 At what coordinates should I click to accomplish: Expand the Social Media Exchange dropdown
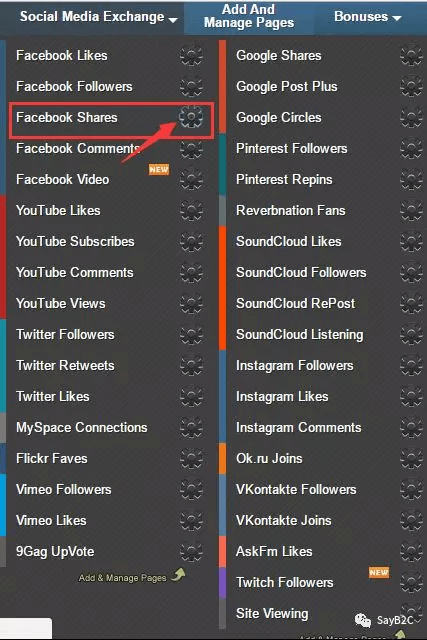click(x=98, y=17)
